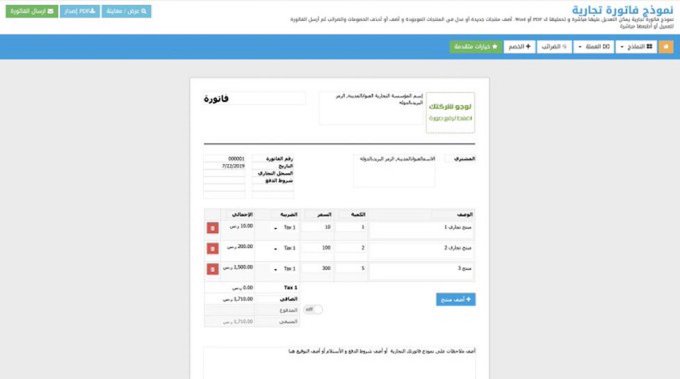
Task: Export the invoice as PDF
Action: click(80, 11)
